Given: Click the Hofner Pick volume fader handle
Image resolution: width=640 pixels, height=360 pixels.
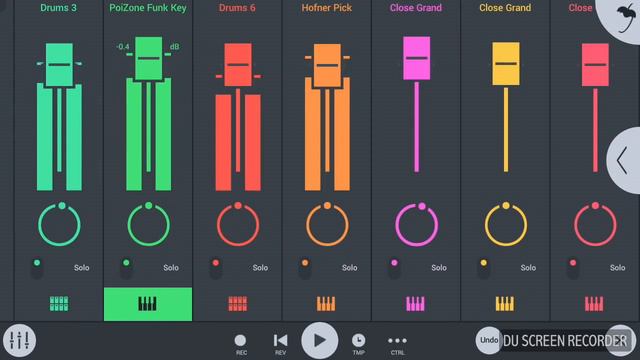Looking at the screenshot, I should (327, 65).
